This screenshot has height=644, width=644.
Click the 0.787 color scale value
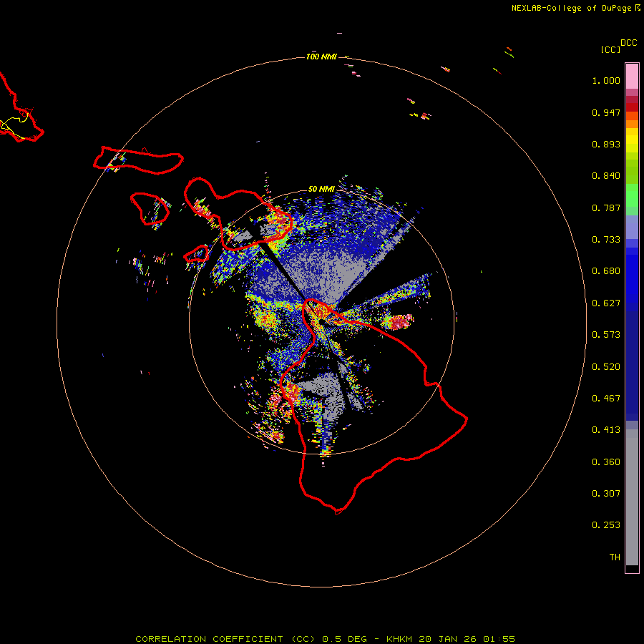pos(606,208)
